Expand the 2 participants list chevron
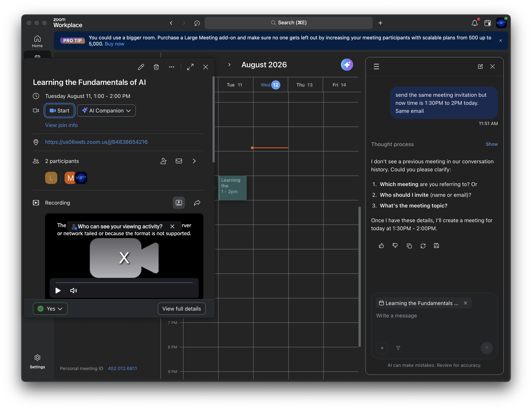 pyautogui.click(x=194, y=161)
